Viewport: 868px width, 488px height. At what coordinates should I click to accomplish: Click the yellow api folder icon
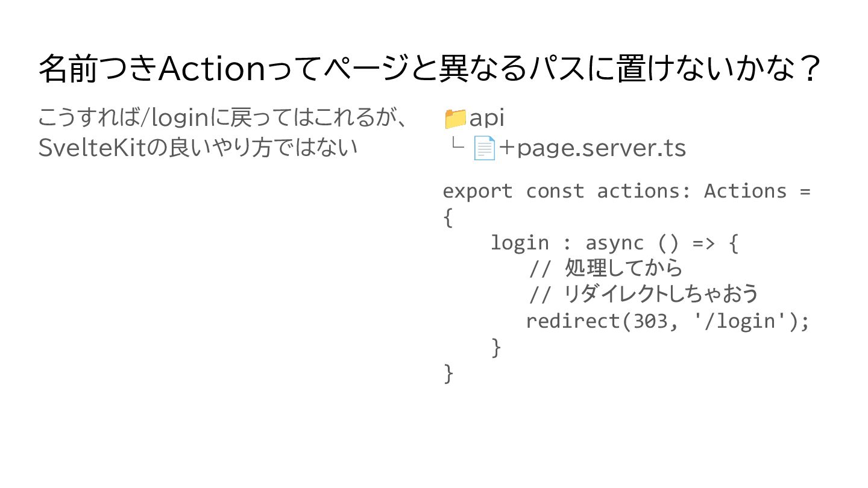[455, 119]
